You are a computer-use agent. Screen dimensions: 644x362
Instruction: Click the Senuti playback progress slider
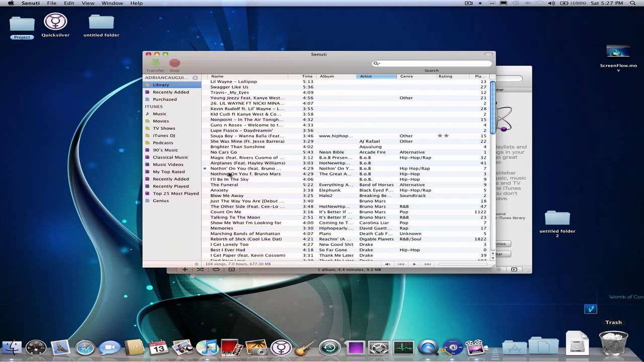coord(463,264)
